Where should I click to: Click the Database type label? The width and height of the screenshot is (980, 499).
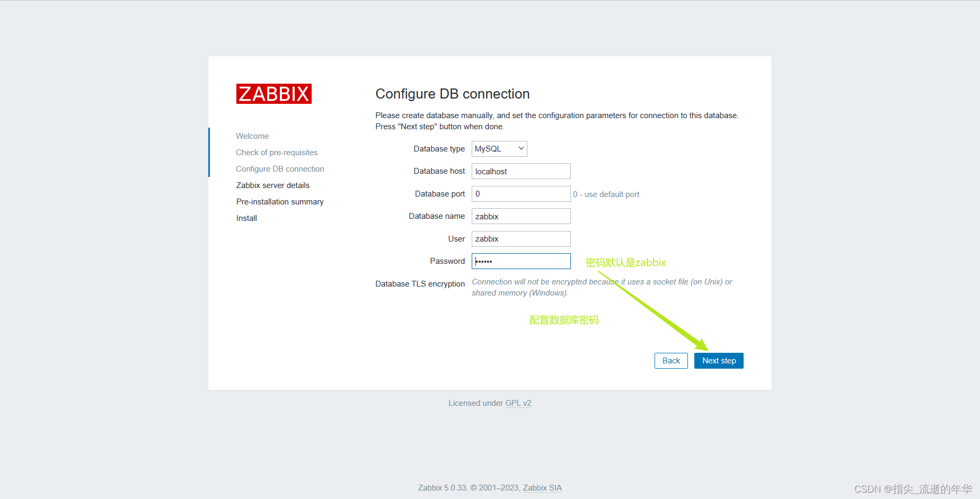point(439,149)
